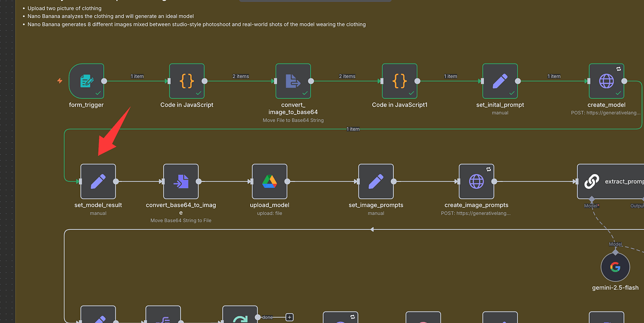
Task: Click the plus button on done output
Action: click(x=289, y=317)
